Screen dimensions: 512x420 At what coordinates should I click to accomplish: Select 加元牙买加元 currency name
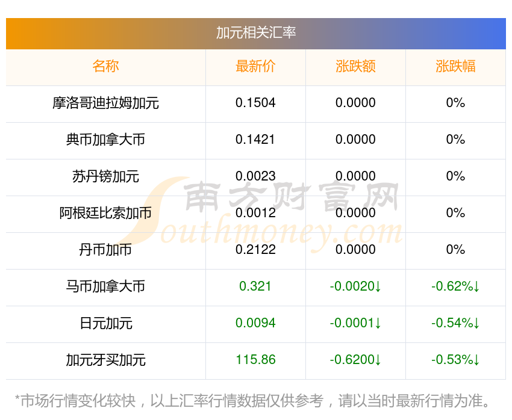coord(105,360)
